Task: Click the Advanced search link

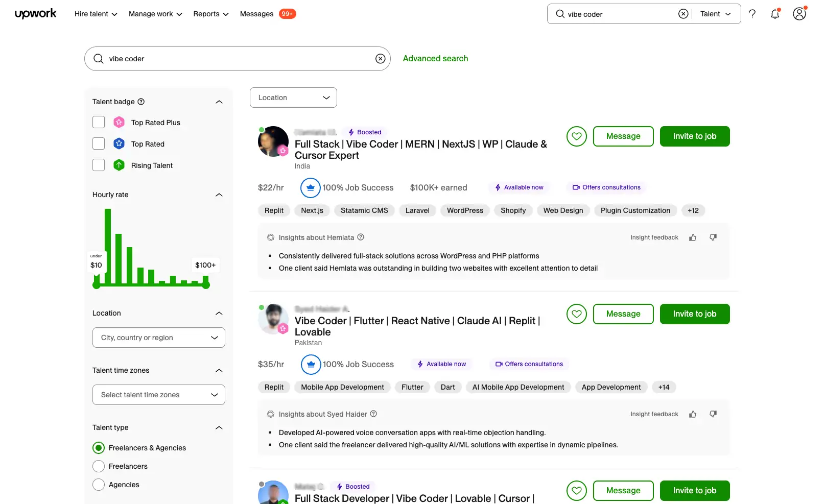Action: click(435, 58)
